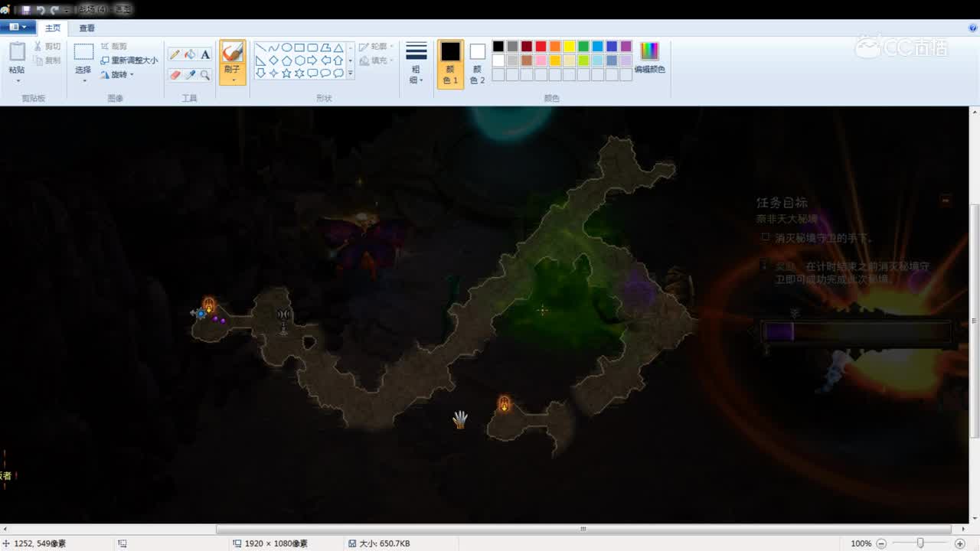
Task: Expand the shapes gallery More arrow
Action: pos(351,74)
